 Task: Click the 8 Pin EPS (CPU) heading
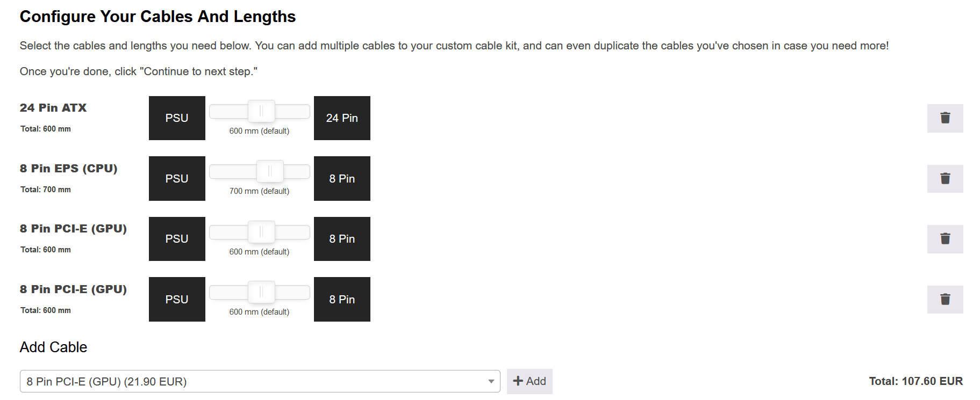69,169
